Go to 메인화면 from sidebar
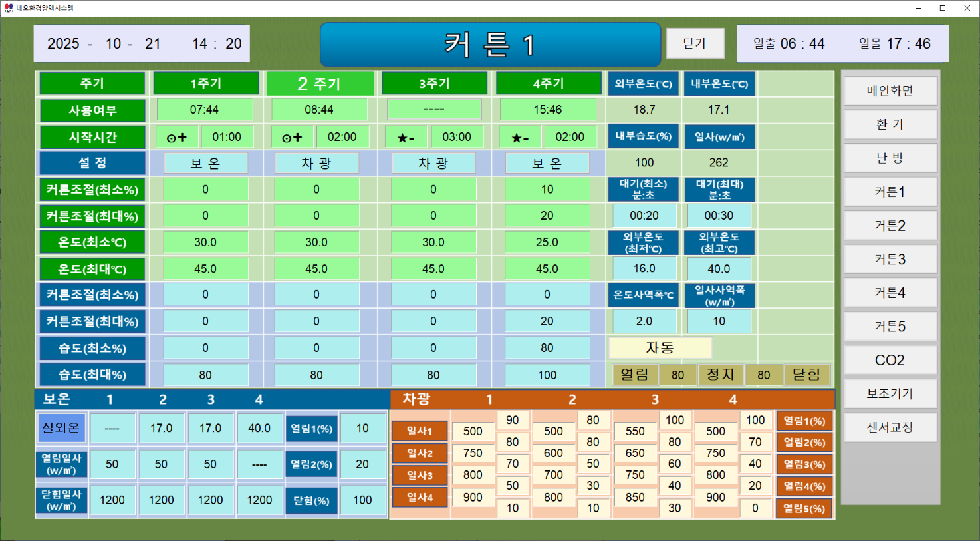Screen dimensions: 980x541 [x=890, y=90]
